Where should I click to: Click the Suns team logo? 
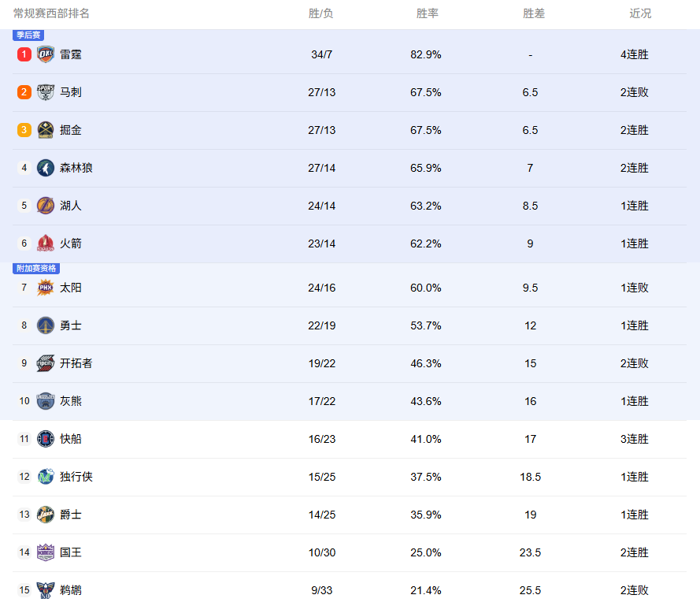[x=46, y=288]
